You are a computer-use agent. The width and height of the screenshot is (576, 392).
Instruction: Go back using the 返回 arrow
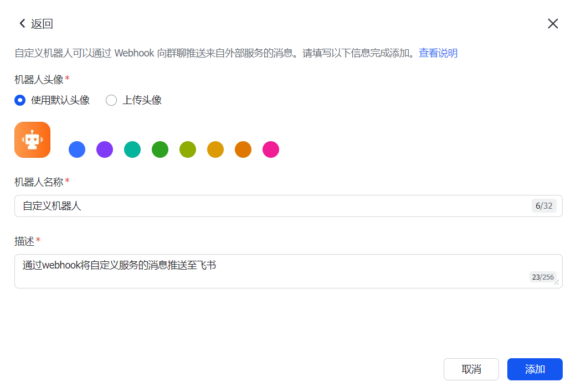[22, 23]
